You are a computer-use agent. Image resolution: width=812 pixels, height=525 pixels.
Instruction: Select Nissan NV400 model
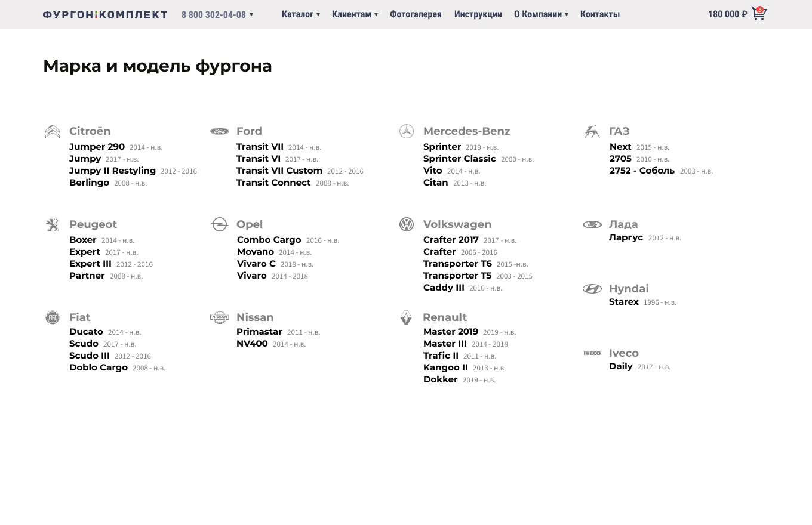(x=252, y=344)
